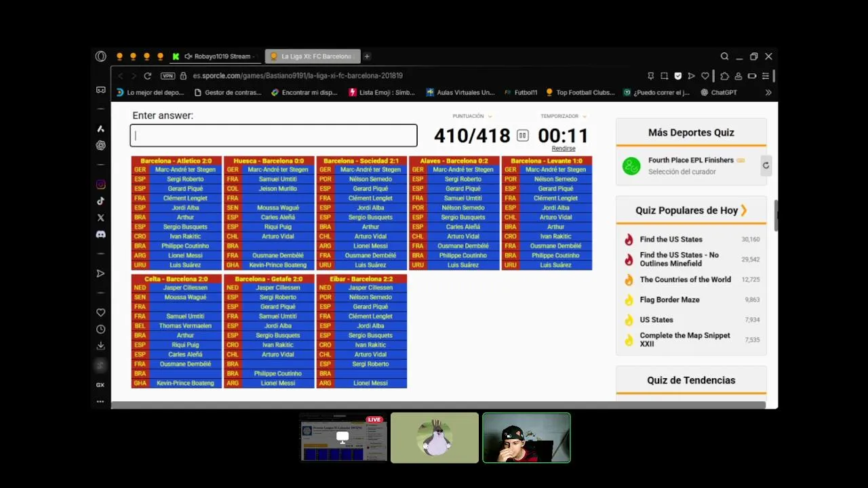Open Discord in the sidebar

pyautogui.click(x=100, y=235)
